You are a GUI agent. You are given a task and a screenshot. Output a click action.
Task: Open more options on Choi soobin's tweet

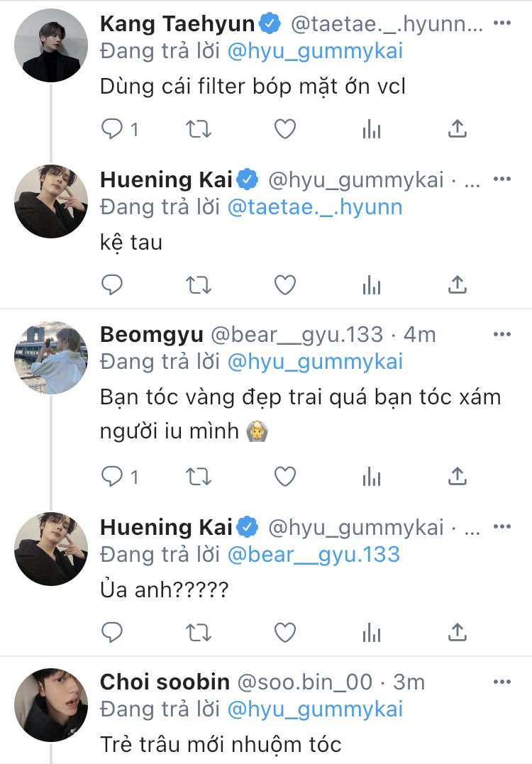coord(502,682)
